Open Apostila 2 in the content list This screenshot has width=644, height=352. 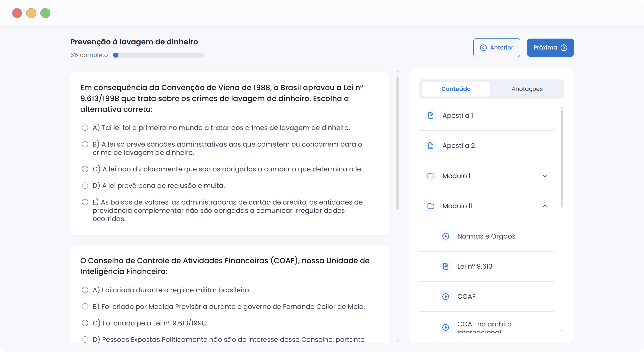coord(486,145)
